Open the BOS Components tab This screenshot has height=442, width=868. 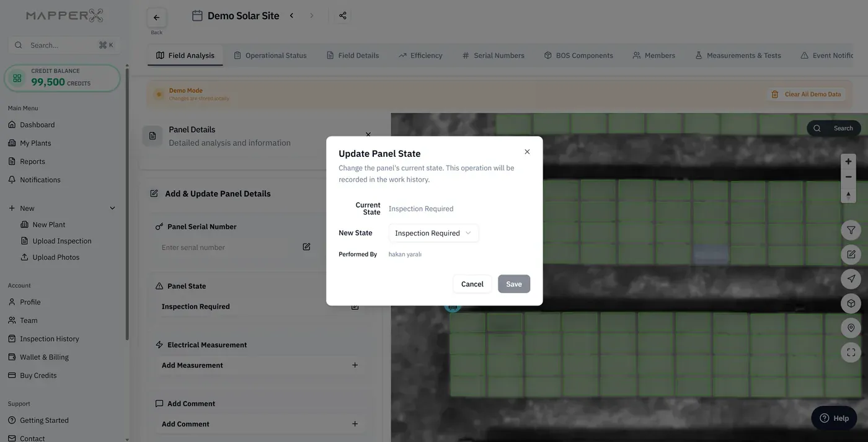(x=578, y=55)
